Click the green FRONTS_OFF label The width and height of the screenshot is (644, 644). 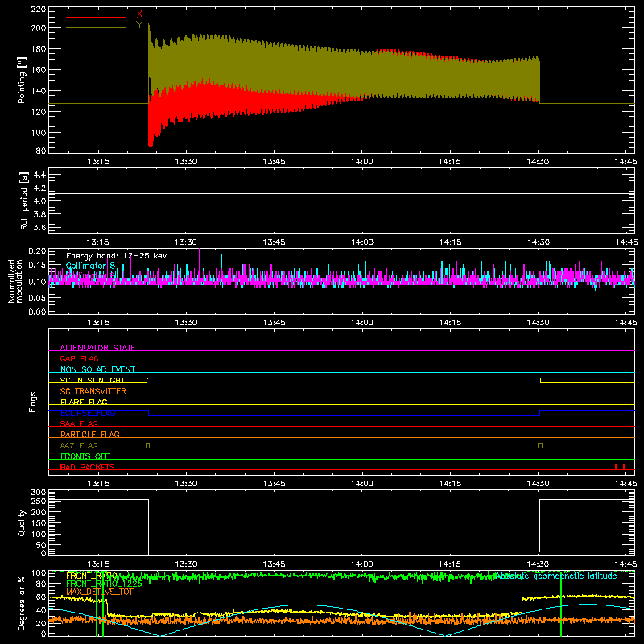pyautogui.click(x=85, y=456)
